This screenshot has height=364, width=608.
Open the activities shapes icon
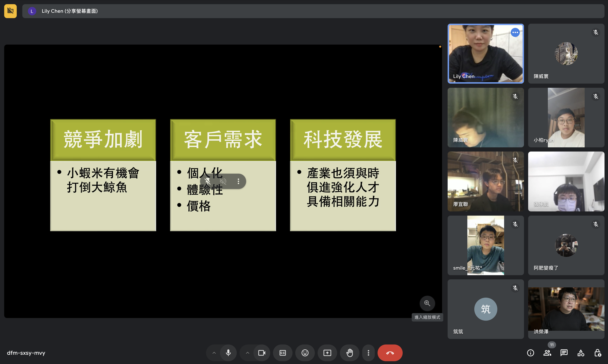[581, 353]
